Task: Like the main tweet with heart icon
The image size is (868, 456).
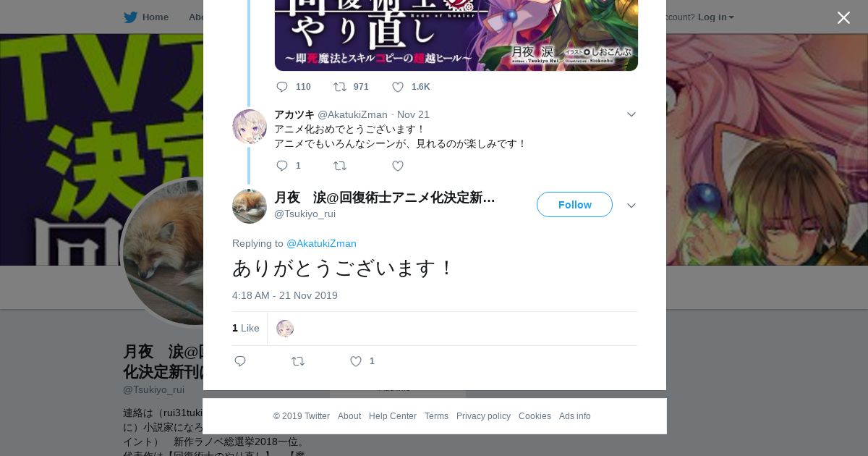Action: point(356,361)
